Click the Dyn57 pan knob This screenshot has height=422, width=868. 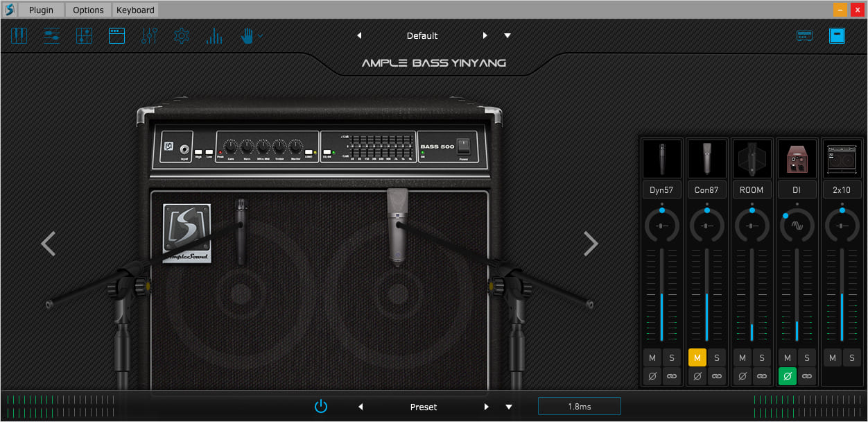coord(662,226)
